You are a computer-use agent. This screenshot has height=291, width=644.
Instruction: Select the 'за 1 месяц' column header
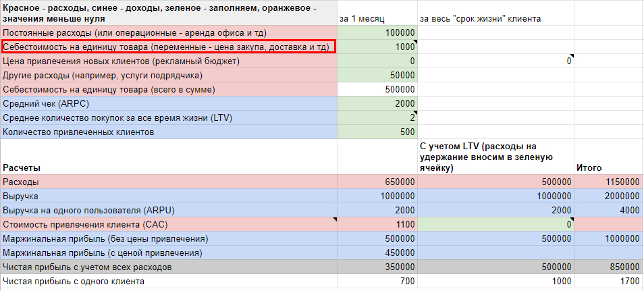click(377, 13)
